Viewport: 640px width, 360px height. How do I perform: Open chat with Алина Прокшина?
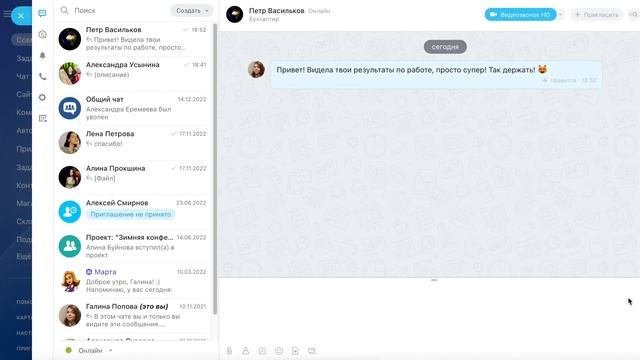[133, 177]
